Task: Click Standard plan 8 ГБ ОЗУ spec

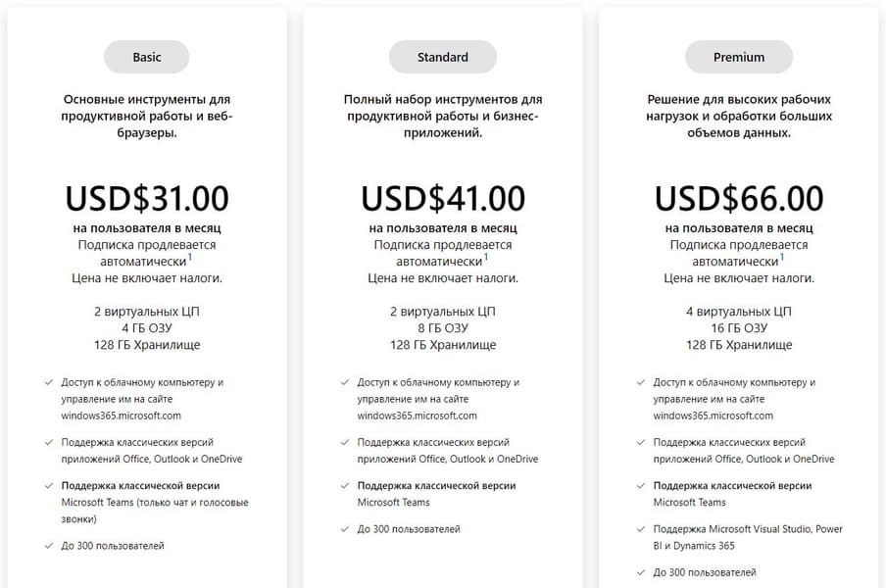Action: pos(443,328)
